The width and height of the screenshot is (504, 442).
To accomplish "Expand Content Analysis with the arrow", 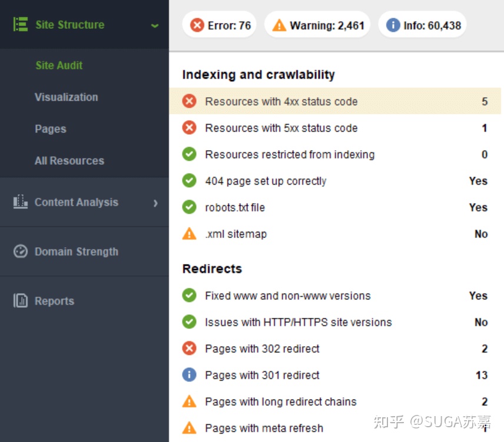I will click(x=155, y=203).
